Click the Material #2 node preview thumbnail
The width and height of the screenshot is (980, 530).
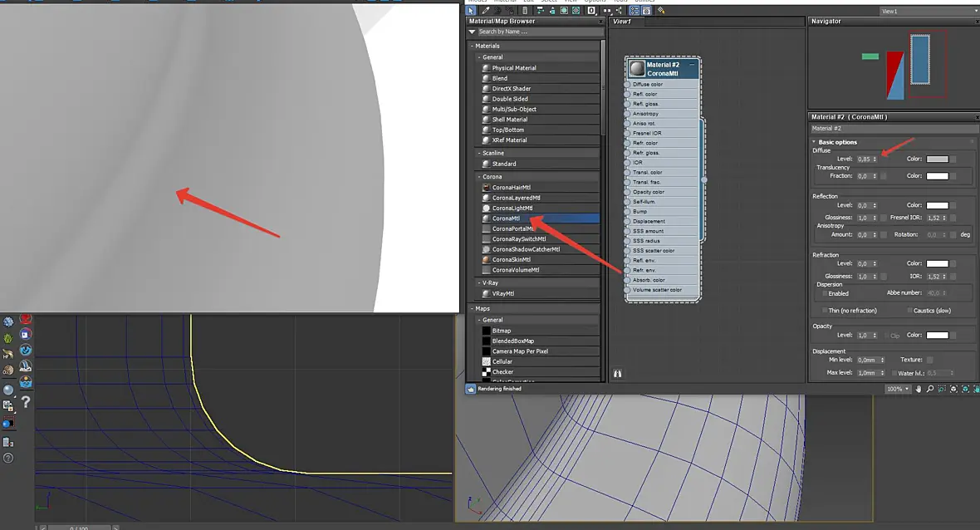point(637,69)
